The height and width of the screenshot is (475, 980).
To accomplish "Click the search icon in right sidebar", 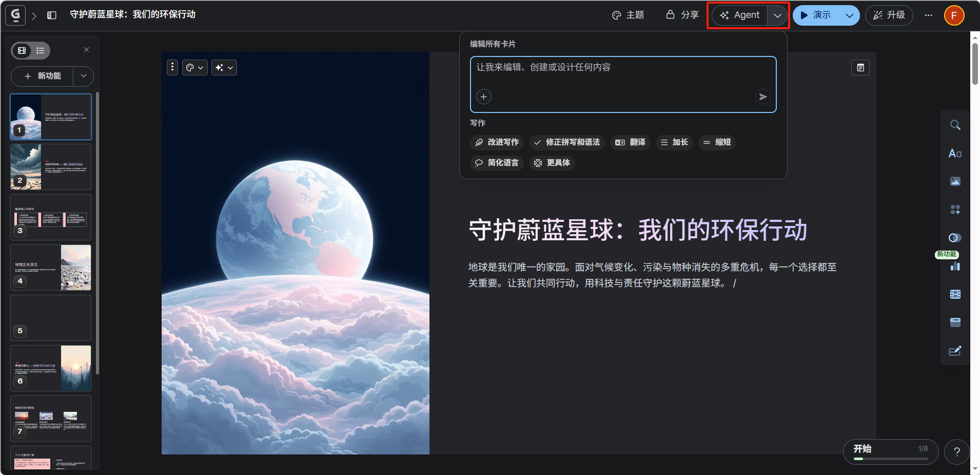I will click(x=955, y=125).
